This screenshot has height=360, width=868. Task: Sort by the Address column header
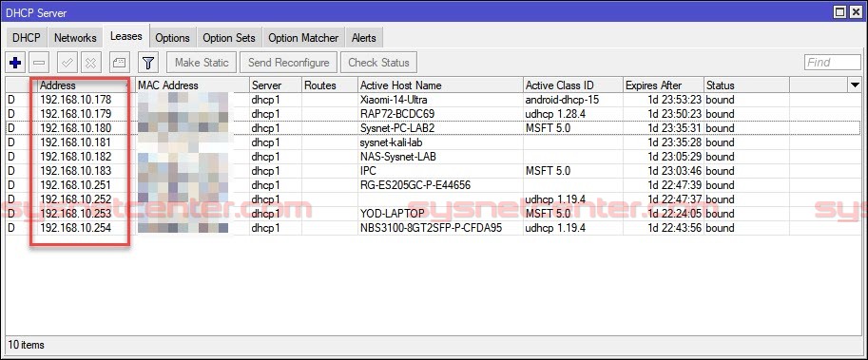point(87,85)
